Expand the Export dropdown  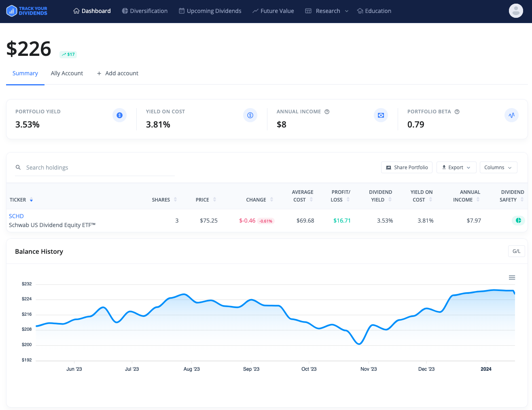point(456,168)
